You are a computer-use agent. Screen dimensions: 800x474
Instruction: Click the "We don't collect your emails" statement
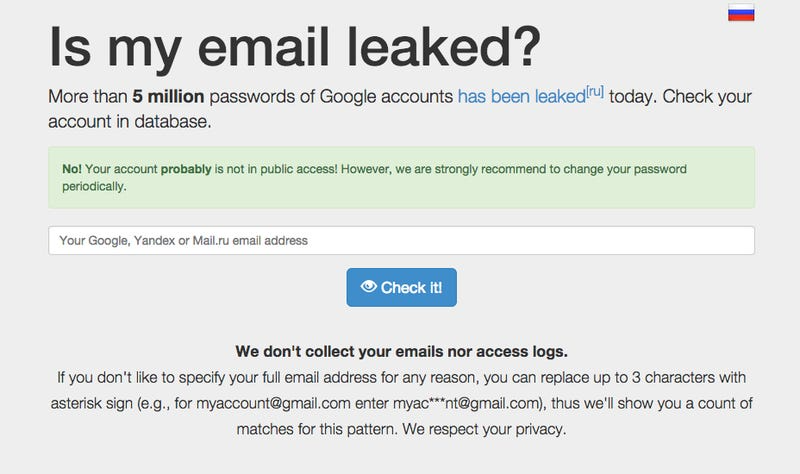click(401, 351)
